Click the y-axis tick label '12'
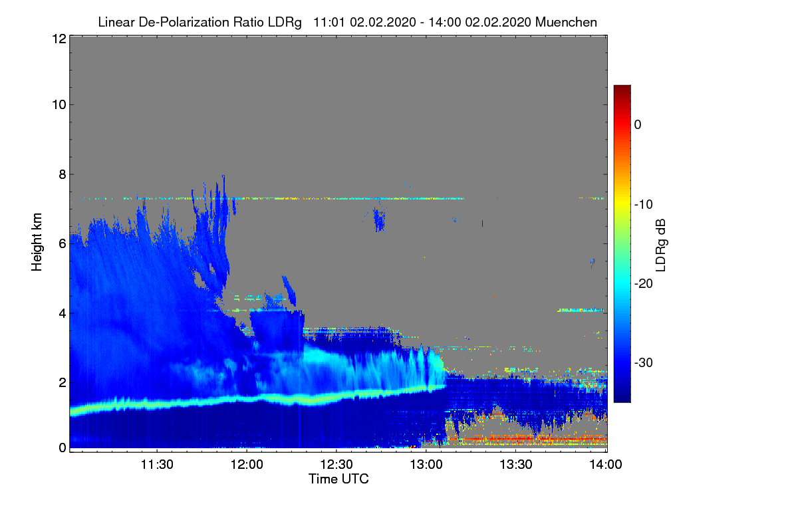This screenshot has height=532, width=798. (x=59, y=39)
